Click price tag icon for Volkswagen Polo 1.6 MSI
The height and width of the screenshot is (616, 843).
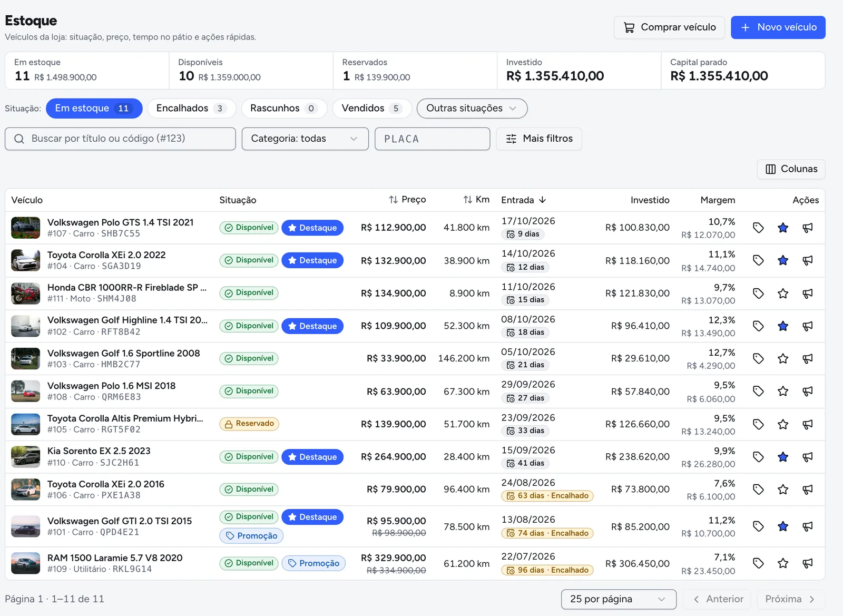(758, 392)
